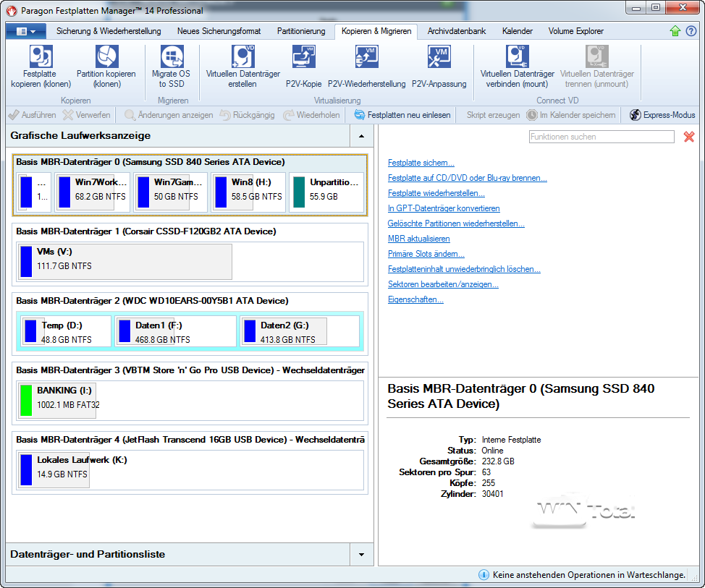
Task: Open In GPT-Datenträger konvertieren link
Action: click(x=443, y=209)
